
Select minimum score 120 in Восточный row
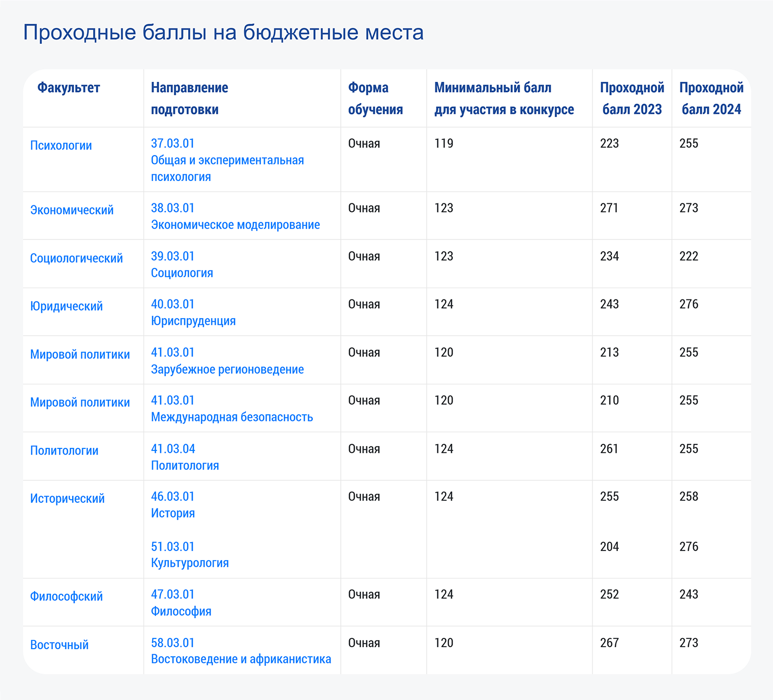coord(443,643)
